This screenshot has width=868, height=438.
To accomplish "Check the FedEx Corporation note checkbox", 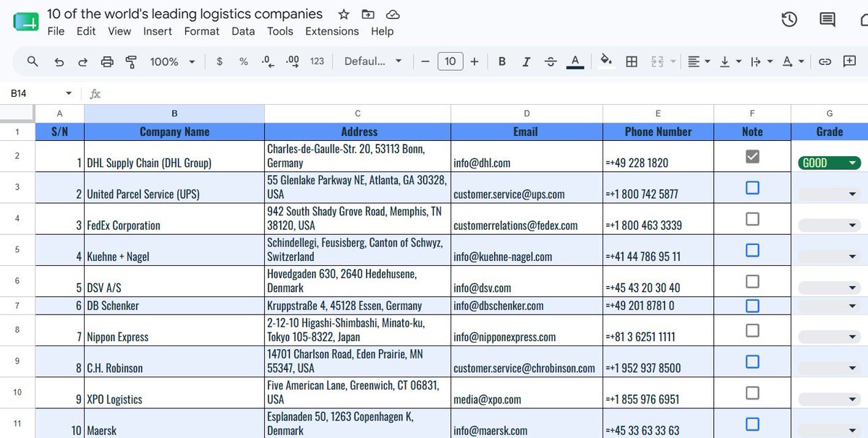I will coord(752,218).
